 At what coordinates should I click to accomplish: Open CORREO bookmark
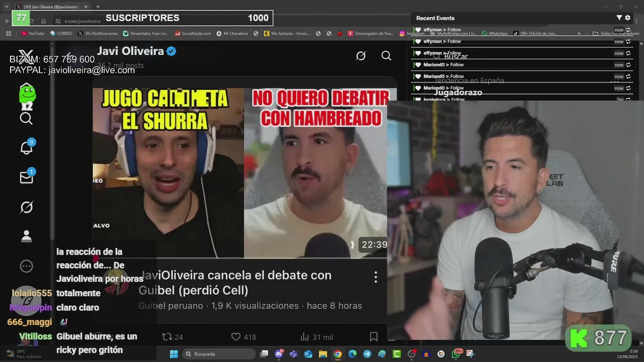[x=61, y=33]
